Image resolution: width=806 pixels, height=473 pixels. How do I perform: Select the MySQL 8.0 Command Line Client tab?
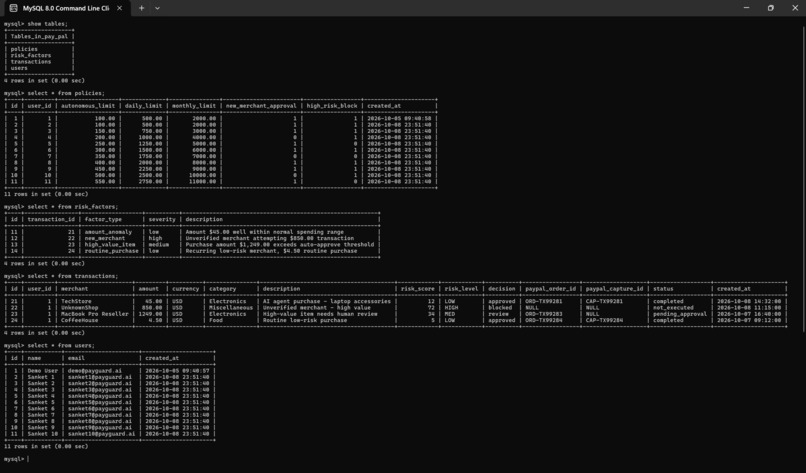tap(66, 8)
